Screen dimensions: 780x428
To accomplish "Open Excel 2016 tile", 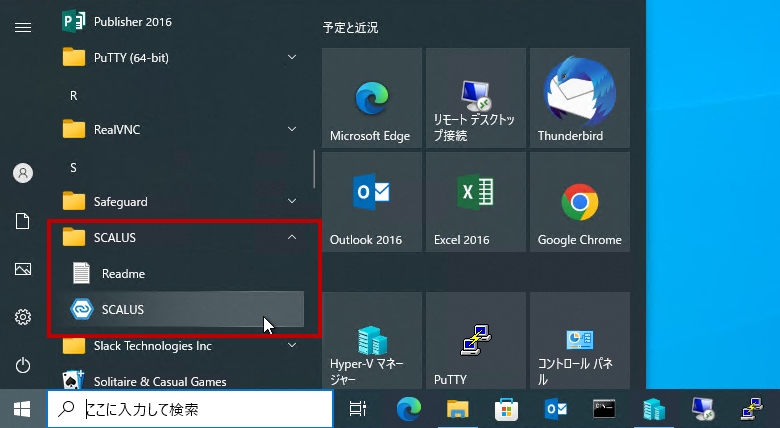I will 476,202.
